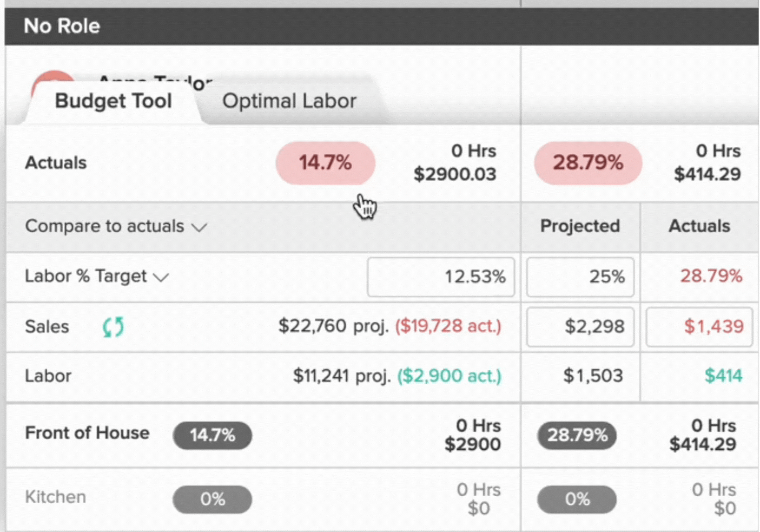
Task: Click the red $19,728 actual sales text
Action: click(448, 326)
